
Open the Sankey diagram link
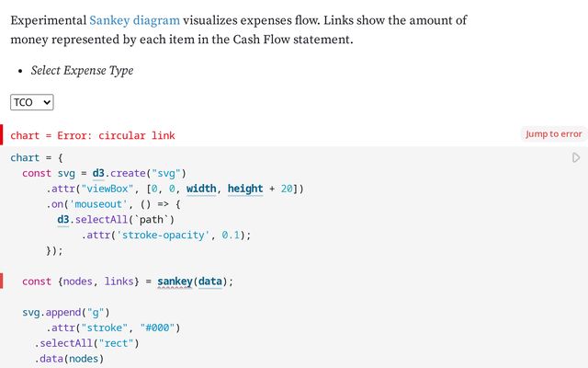135,20
